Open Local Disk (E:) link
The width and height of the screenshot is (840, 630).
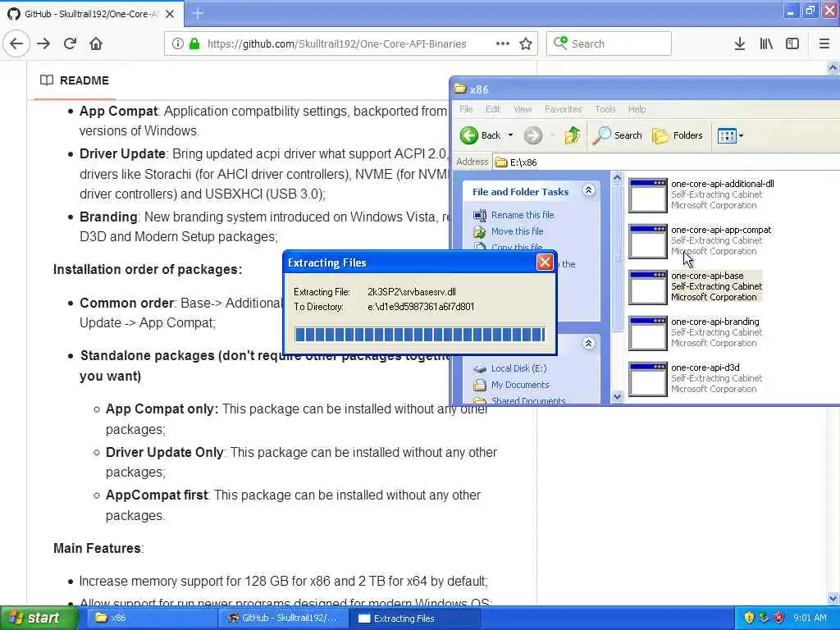[518, 368]
